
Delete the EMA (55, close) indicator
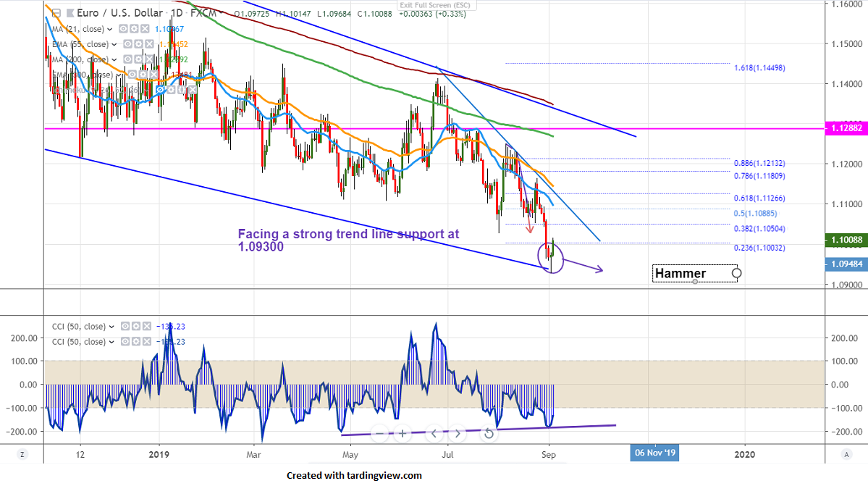click(149, 43)
